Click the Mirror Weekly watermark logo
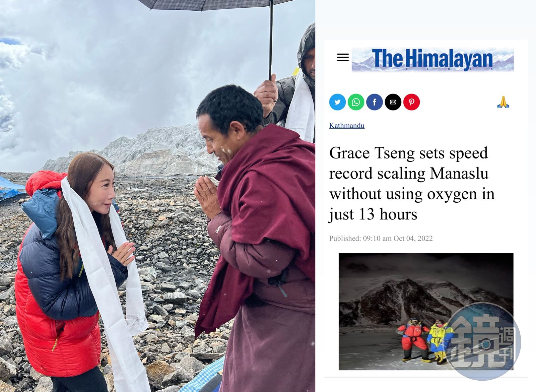The image size is (536, 392). (482, 341)
